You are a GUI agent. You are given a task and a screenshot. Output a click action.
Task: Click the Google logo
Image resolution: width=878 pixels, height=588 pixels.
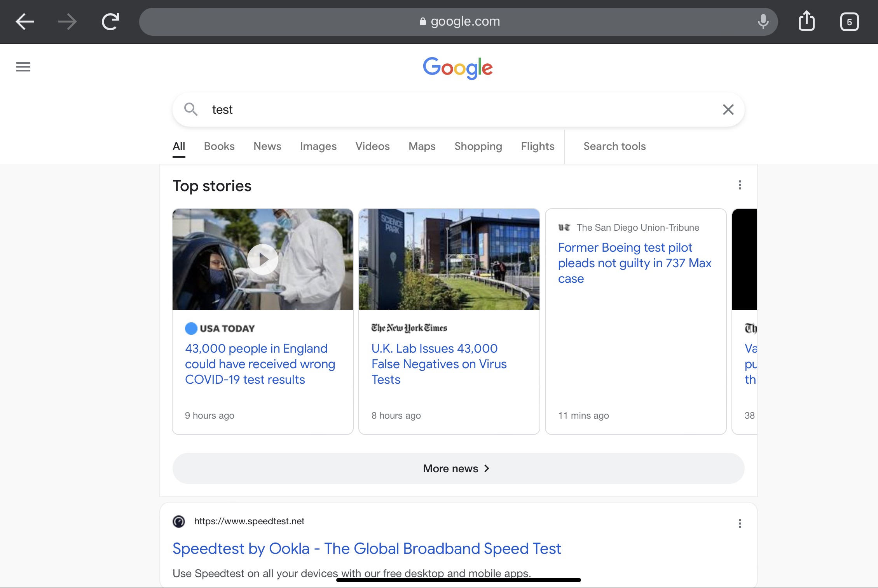click(x=458, y=68)
